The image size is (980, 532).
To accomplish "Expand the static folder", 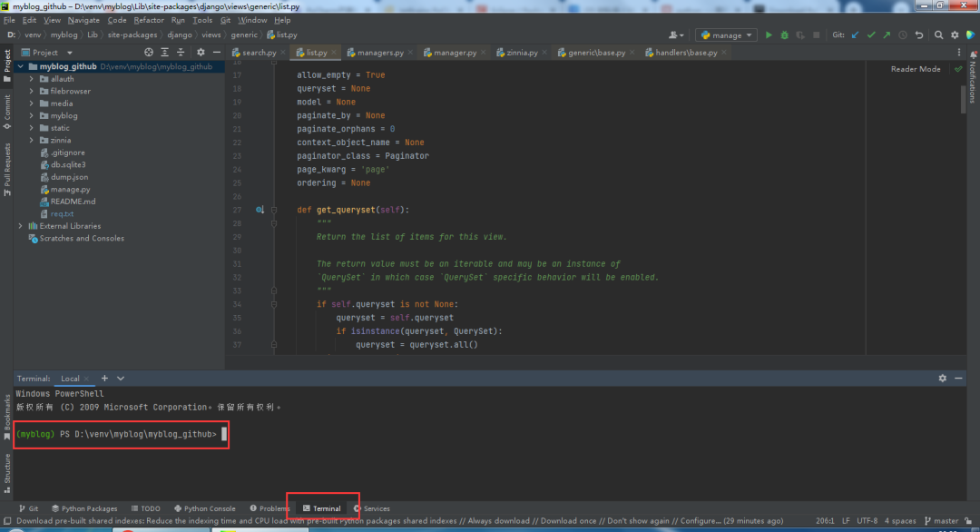I will pyautogui.click(x=32, y=128).
